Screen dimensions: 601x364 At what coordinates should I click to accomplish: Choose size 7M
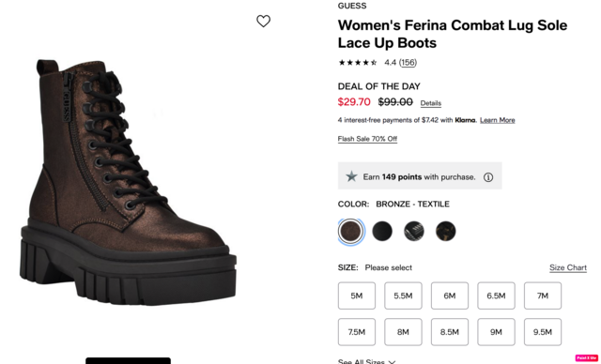click(543, 296)
